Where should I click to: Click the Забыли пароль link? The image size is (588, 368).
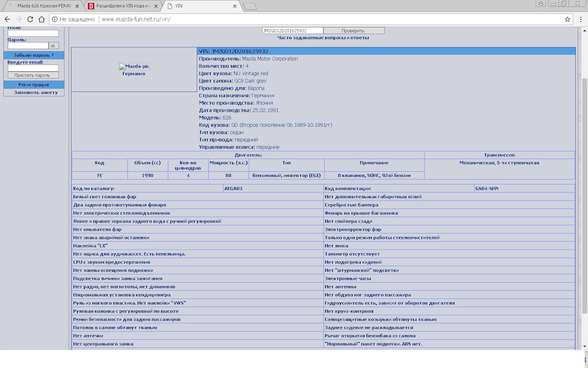(x=34, y=55)
